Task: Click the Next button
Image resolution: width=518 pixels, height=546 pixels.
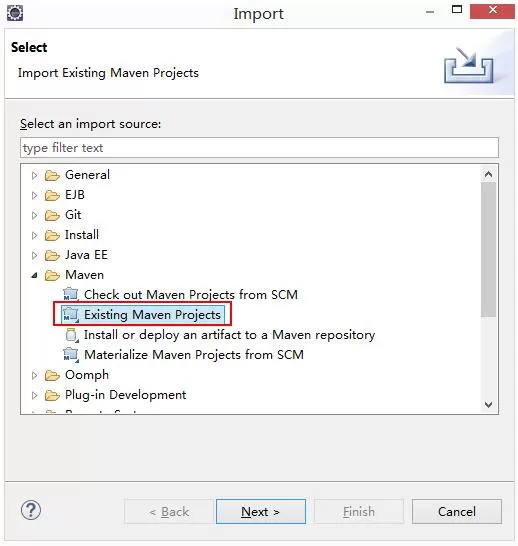Action: point(261,511)
